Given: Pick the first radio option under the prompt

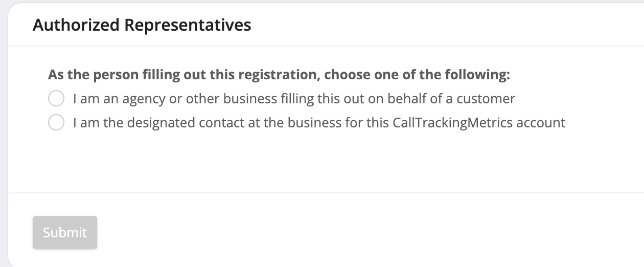Looking at the screenshot, I should (x=56, y=98).
